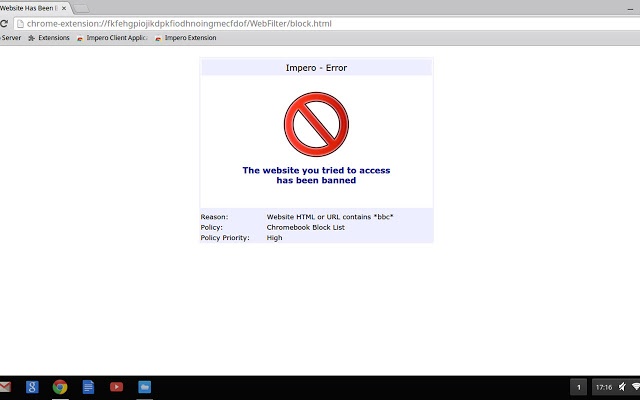Click the Impero - Error heading
Viewport: 640px width, 400px height.
pyautogui.click(x=316, y=68)
